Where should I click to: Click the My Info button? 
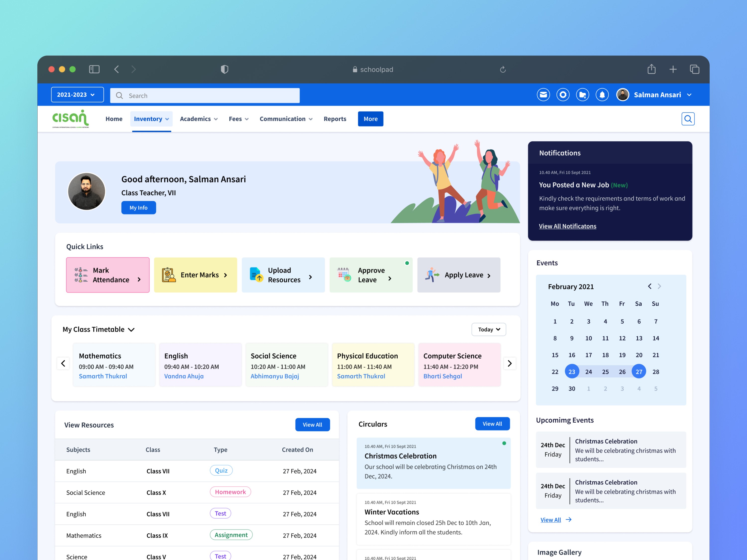coord(138,208)
